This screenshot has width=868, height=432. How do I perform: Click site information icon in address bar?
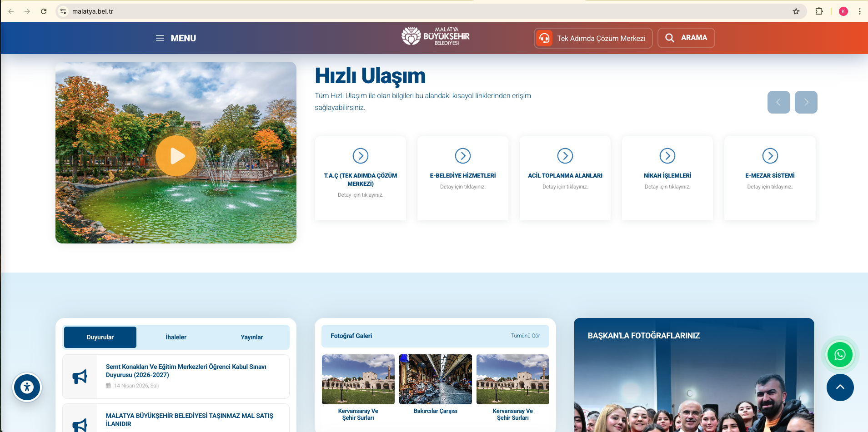(63, 11)
